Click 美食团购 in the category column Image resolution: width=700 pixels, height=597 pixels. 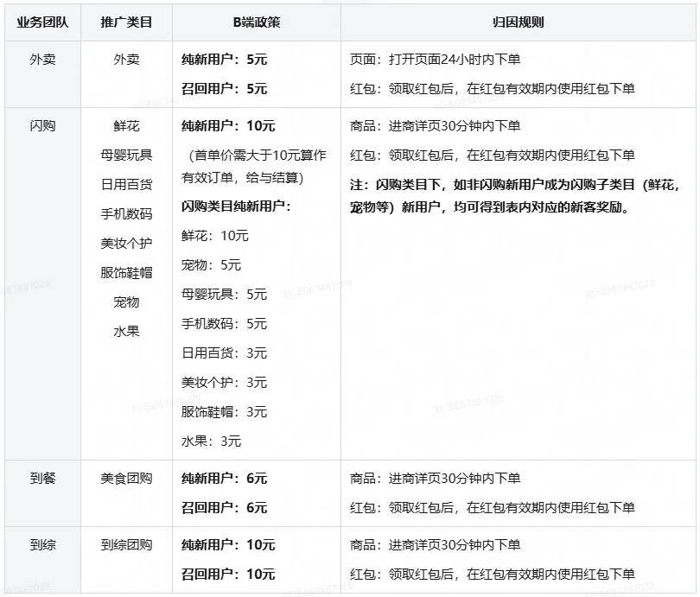(x=126, y=479)
